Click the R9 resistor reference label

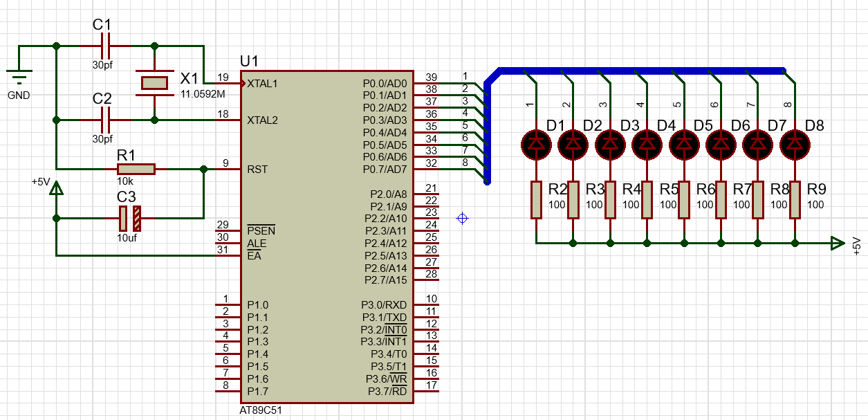coord(817,190)
